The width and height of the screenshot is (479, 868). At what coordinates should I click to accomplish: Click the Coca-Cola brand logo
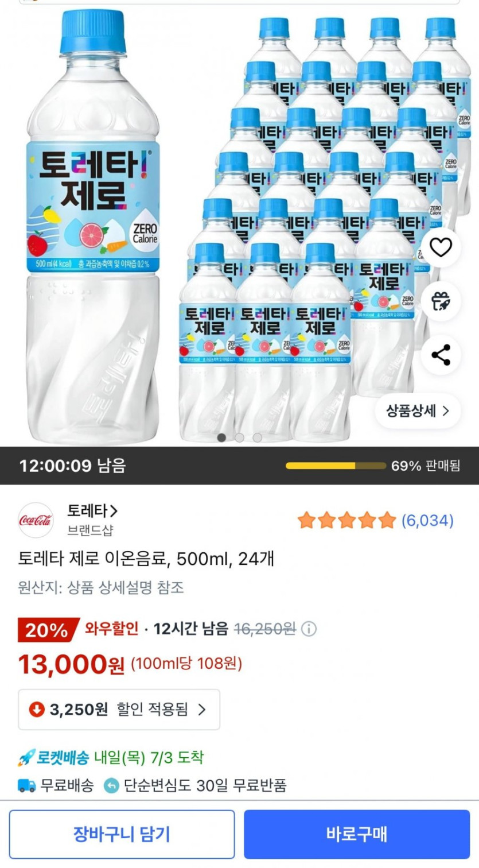click(36, 520)
